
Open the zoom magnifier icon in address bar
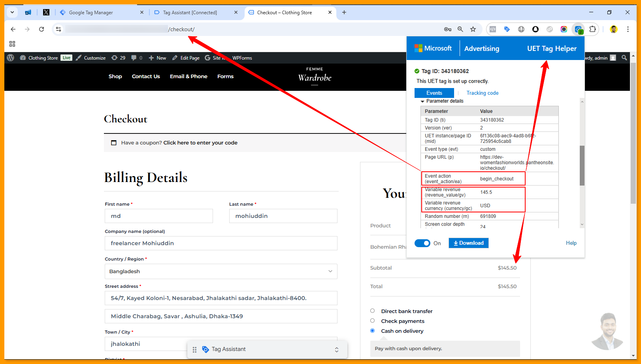click(x=460, y=29)
